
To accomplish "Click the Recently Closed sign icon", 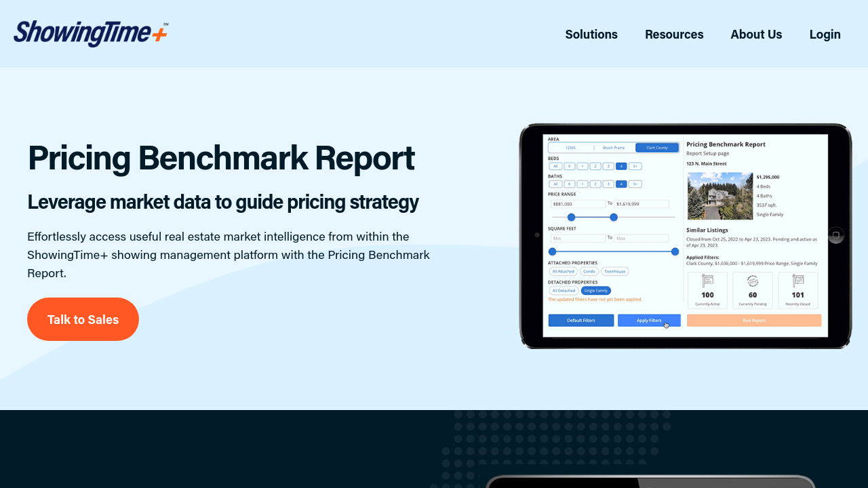I will pos(797,281).
